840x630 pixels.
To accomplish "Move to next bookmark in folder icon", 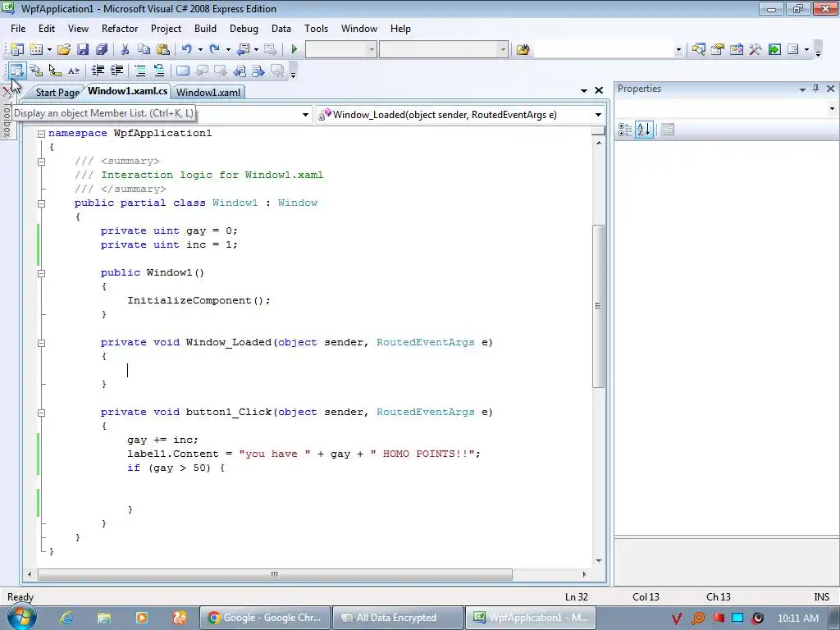I will tap(258, 71).
